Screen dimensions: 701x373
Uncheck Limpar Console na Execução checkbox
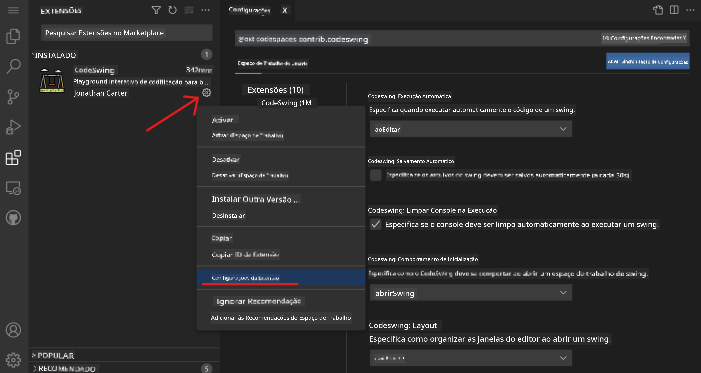click(x=376, y=224)
